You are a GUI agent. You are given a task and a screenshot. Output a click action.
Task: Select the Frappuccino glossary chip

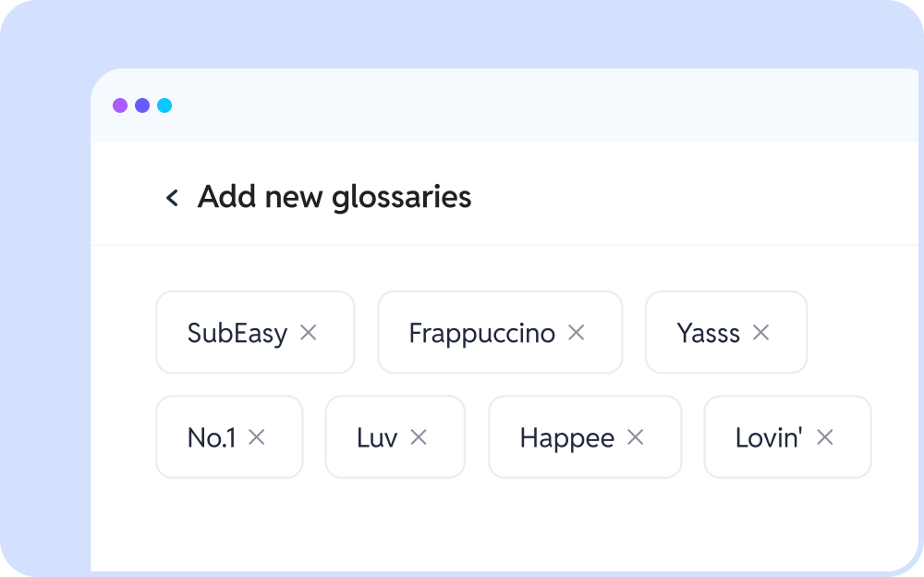coord(482,333)
